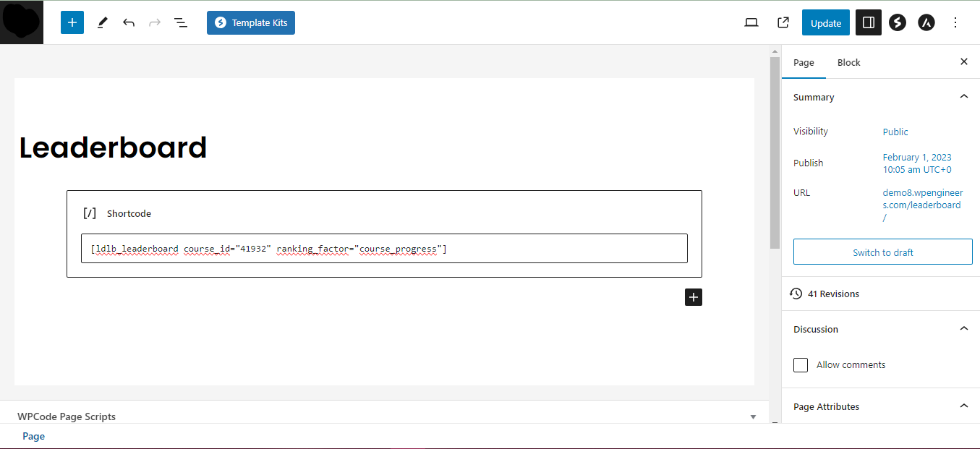Edit the February 1, 2023 publish date
This screenshot has width=980, height=449.
coord(917,163)
